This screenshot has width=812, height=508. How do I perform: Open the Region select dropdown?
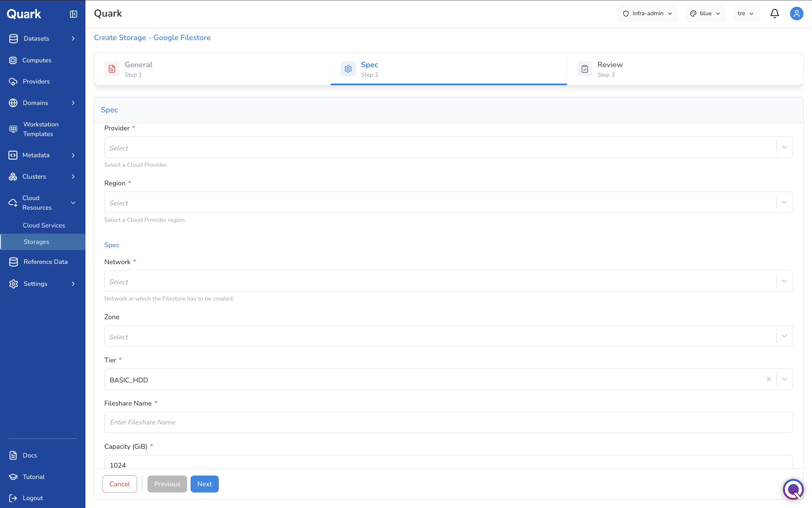coord(448,202)
